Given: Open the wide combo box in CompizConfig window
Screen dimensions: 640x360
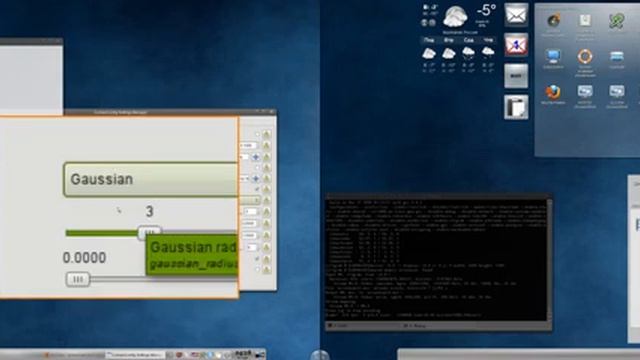Looking at the screenshot, I should pyautogui.click(x=249, y=200).
